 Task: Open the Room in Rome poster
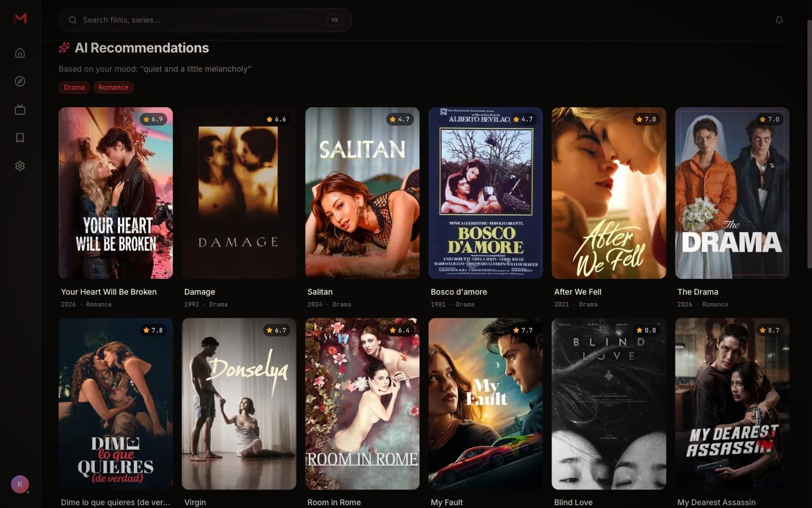tap(362, 404)
